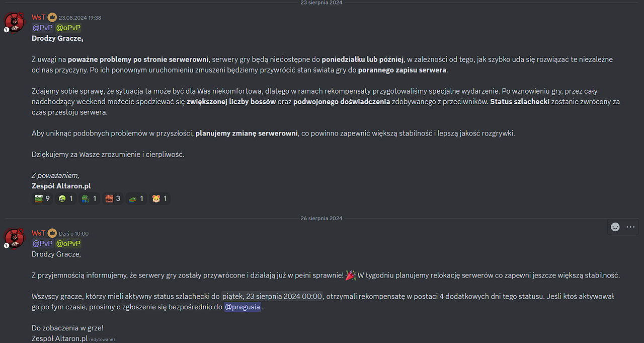Click the party popper emoji in the message
Image resolution: width=644 pixels, height=343 pixels.
(x=351, y=275)
